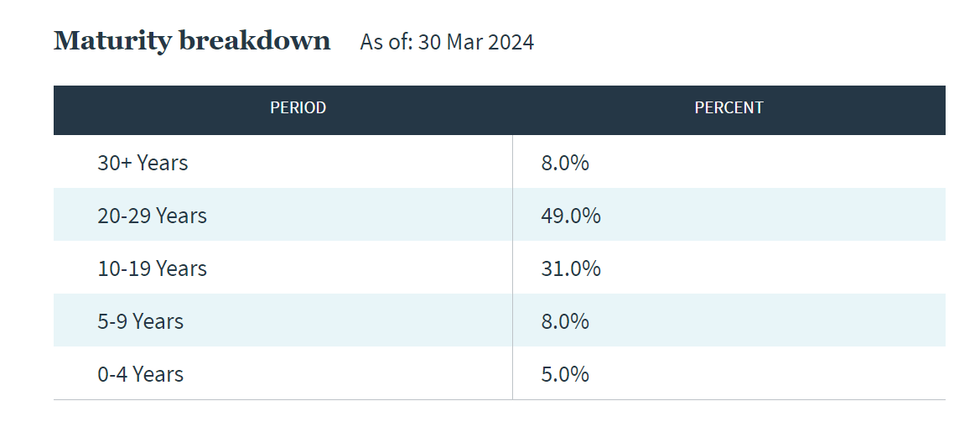Click the 20-29 Years period label
Image resolution: width=980 pixels, height=427 pixels.
click(152, 216)
